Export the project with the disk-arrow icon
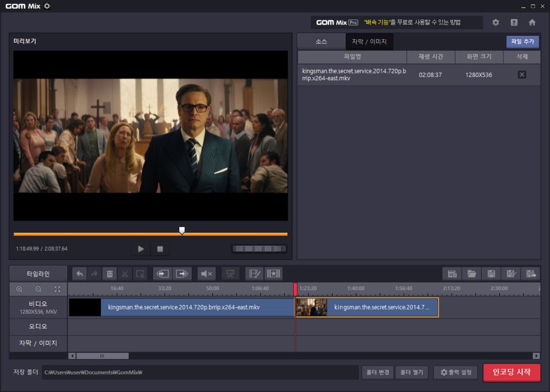The image size is (550, 392). (x=531, y=274)
